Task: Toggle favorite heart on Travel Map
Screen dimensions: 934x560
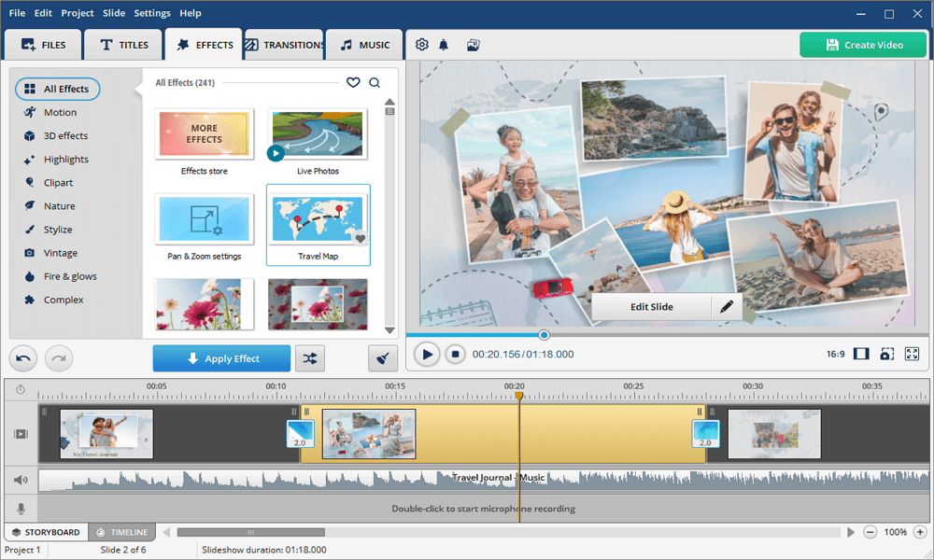Action: click(x=361, y=239)
